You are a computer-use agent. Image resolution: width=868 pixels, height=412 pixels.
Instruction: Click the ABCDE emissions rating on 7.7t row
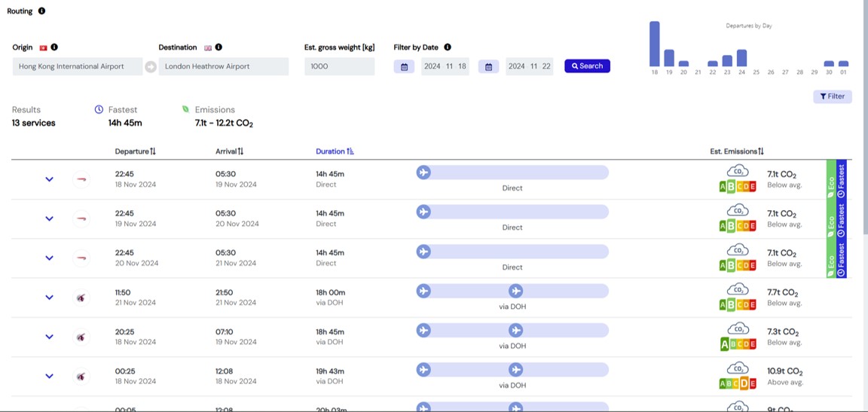738,305
